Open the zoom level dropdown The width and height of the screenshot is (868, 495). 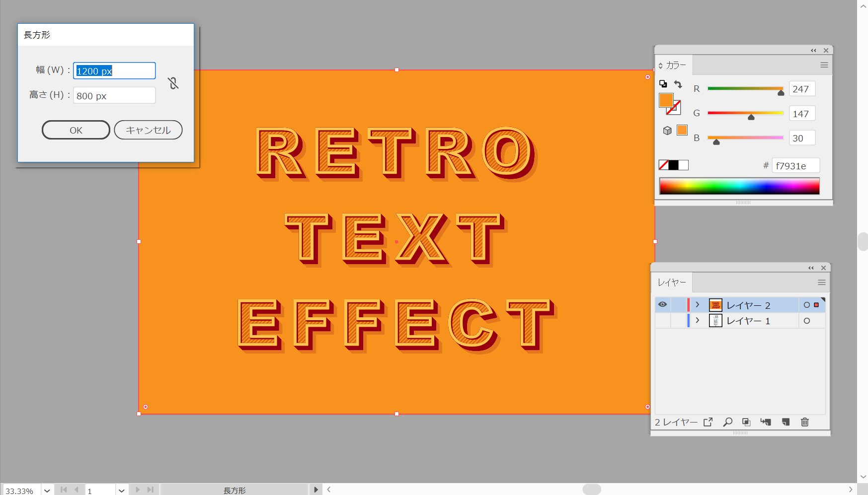47,491
